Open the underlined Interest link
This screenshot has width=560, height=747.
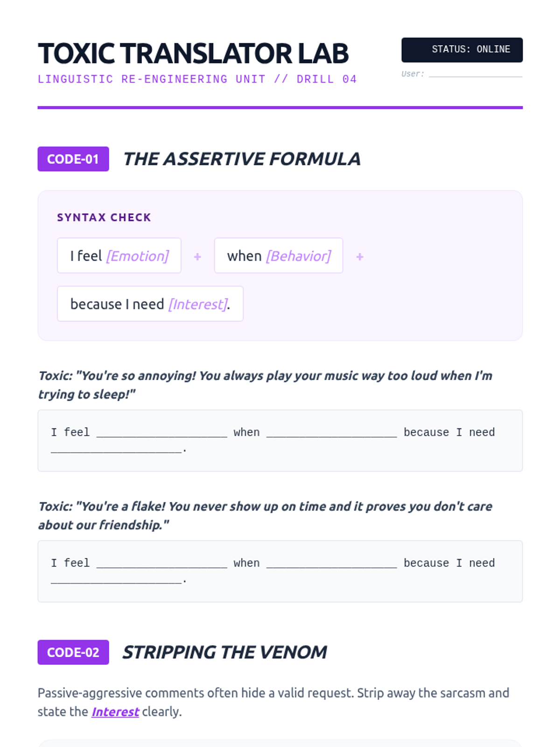(x=115, y=712)
